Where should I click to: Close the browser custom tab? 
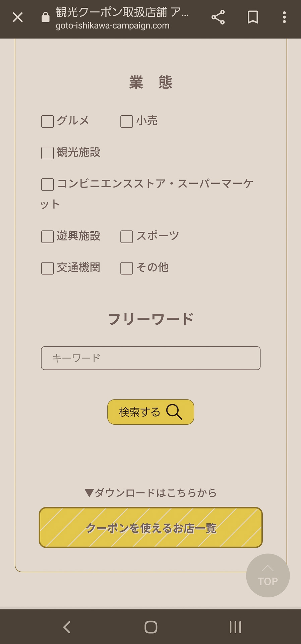pos(17,17)
